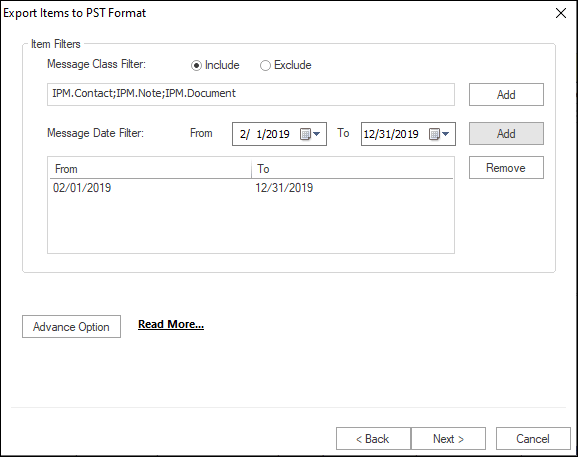Go Back to previous step
This screenshot has width=578, height=457.
point(373,439)
